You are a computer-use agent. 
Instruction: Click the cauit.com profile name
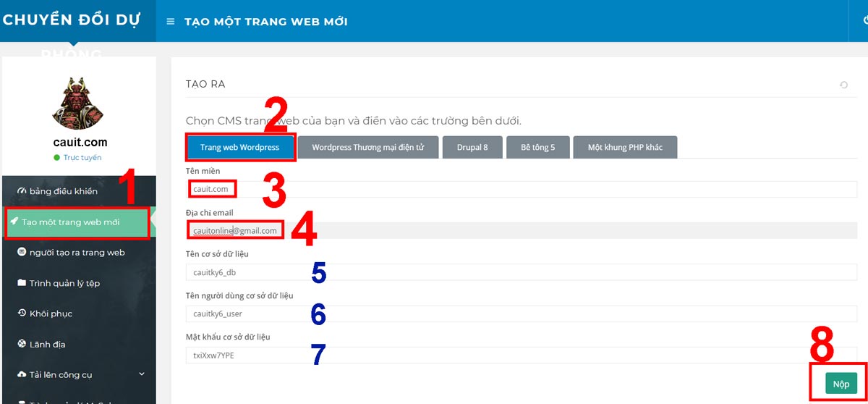click(80, 143)
